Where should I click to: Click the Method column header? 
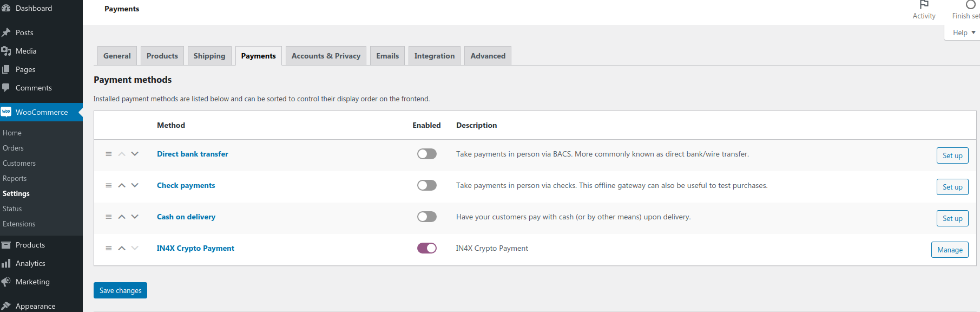(x=171, y=125)
